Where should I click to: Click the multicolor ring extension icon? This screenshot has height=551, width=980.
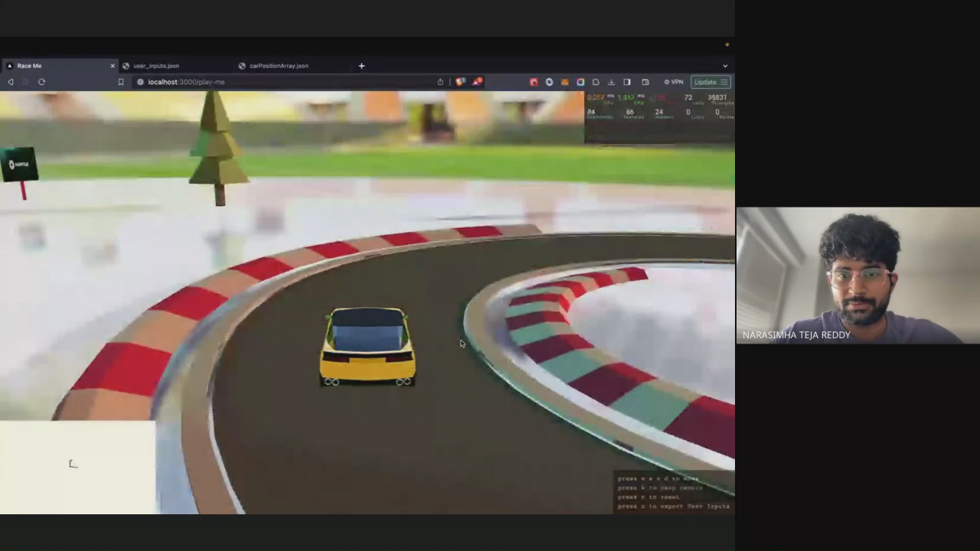coord(580,82)
